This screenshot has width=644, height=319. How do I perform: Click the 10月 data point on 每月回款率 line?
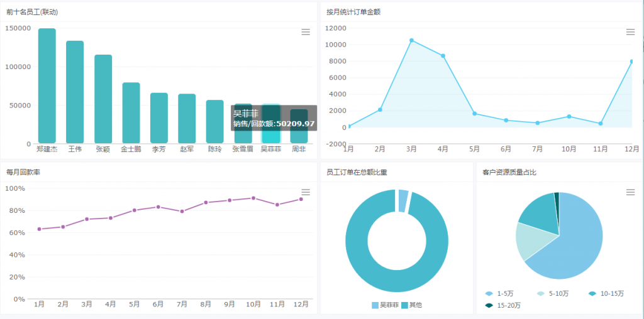pos(253,198)
